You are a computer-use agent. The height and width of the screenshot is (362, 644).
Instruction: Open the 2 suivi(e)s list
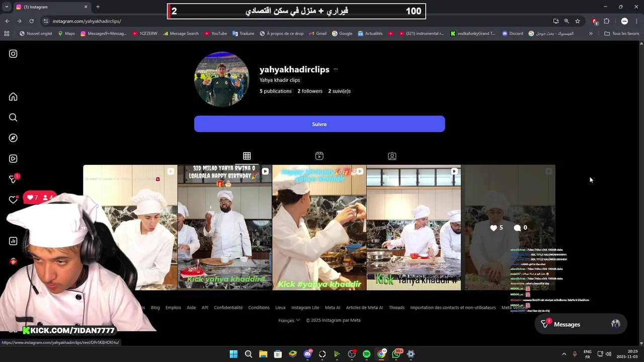tap(340, 91)
